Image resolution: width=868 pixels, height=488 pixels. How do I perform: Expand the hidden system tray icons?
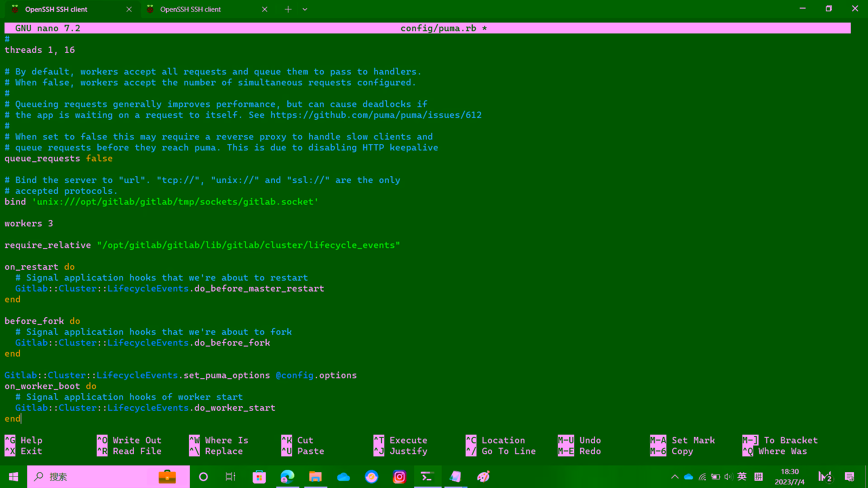[675, 477]
